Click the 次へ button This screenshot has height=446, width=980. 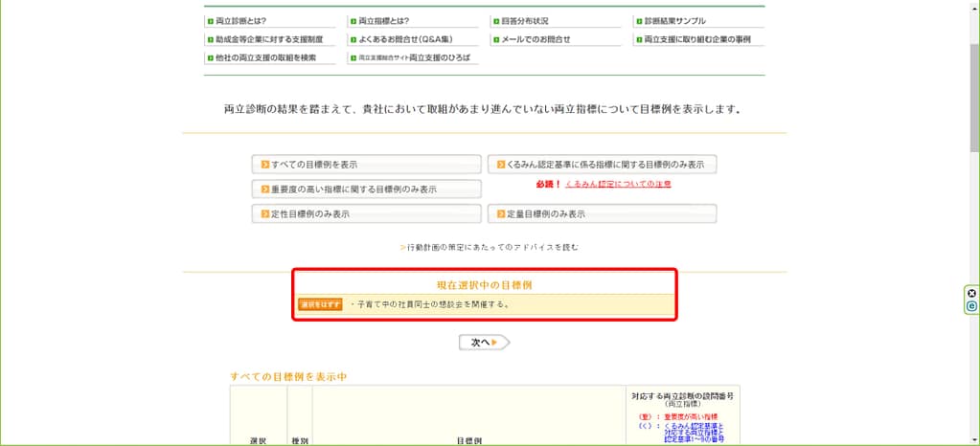pyautogui.click(x=485, y=342)
